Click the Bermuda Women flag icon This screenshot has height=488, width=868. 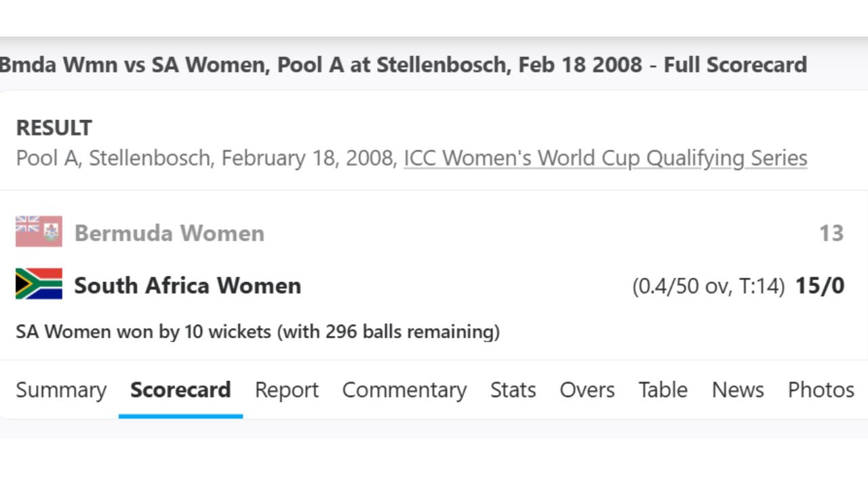pos(39,232)
